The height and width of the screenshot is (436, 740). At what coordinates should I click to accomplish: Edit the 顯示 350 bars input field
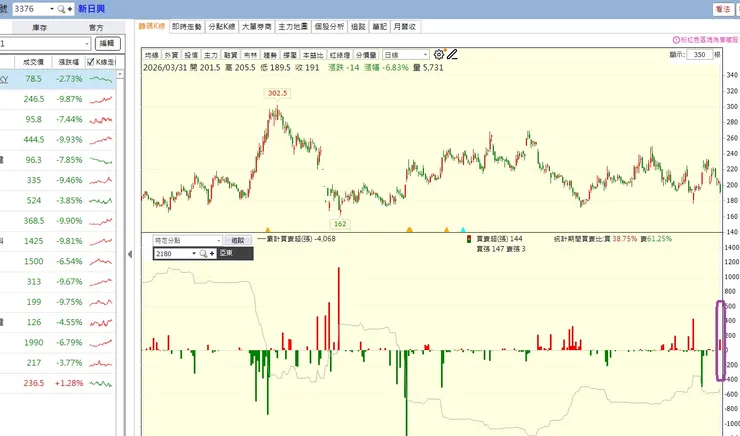[699, 55]
